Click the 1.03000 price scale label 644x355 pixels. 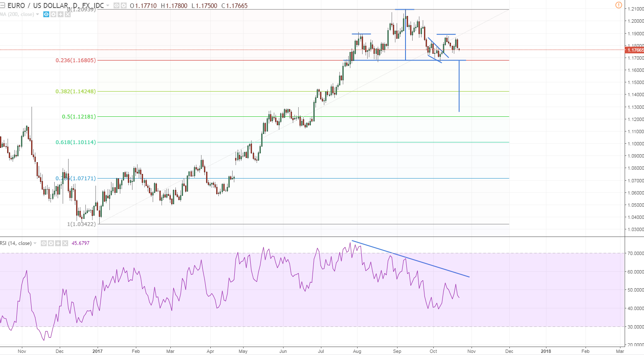[635, 229]
